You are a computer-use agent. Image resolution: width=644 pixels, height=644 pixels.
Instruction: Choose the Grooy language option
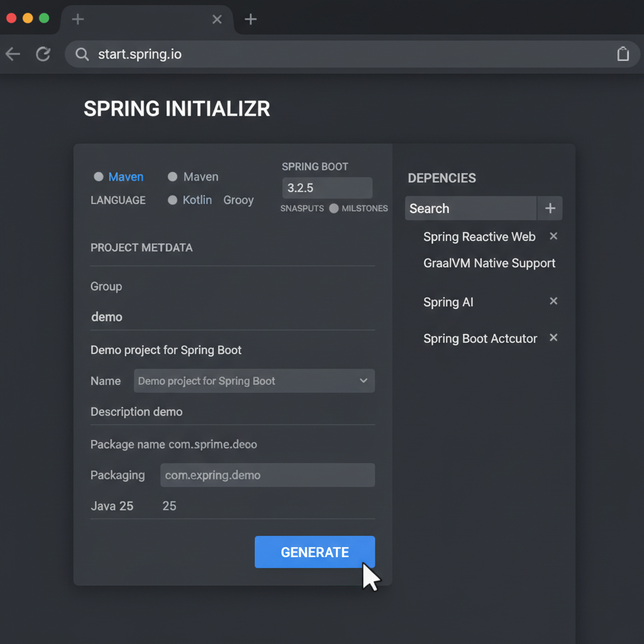238,201
